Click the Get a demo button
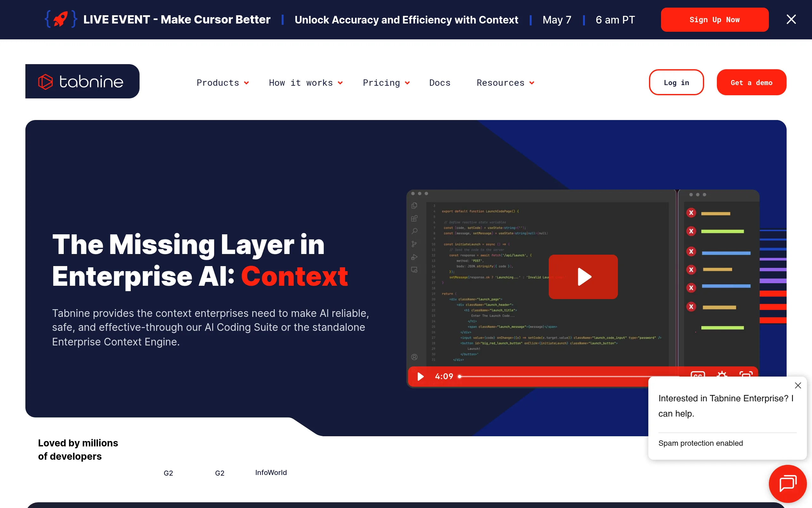812x508 pixels. click(x=751, y=82)
